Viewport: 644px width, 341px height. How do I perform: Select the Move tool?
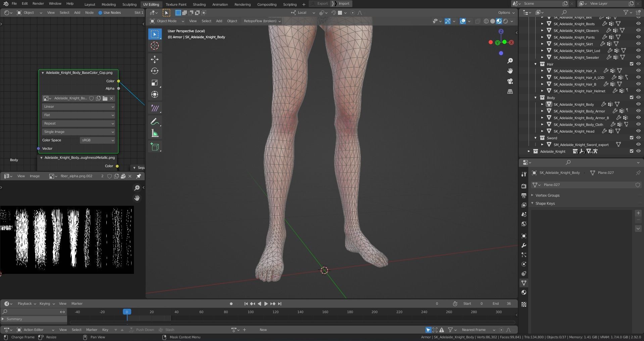tap(155, 59)
